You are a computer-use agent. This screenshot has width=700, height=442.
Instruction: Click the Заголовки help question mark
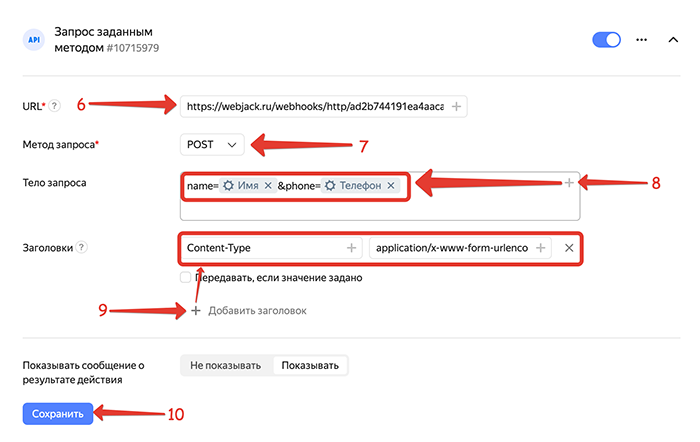coord(81,247)
